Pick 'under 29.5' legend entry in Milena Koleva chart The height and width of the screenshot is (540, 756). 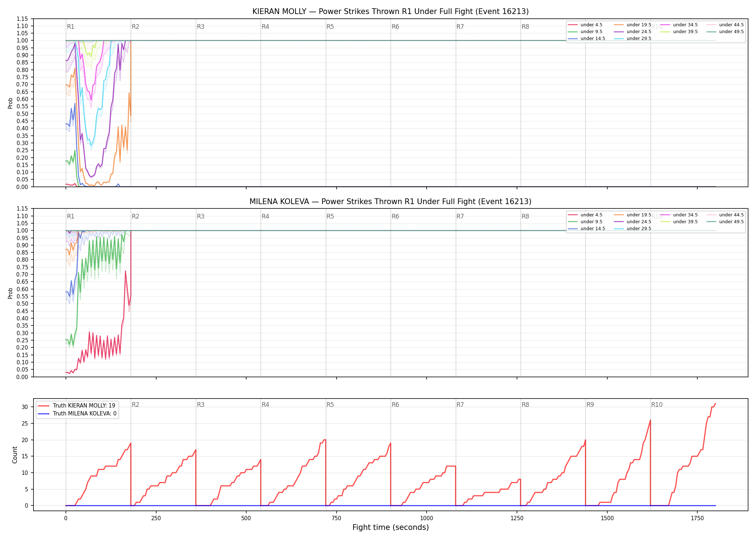[633, 229]
